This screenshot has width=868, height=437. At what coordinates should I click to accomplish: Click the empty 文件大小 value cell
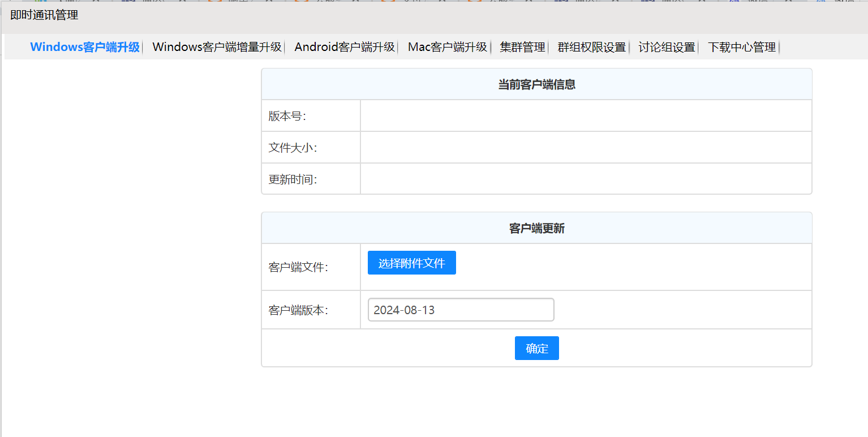(586, 148)
